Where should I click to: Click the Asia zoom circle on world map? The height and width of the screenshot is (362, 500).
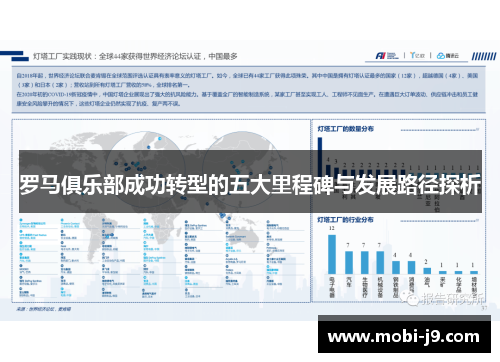(243, 170)
